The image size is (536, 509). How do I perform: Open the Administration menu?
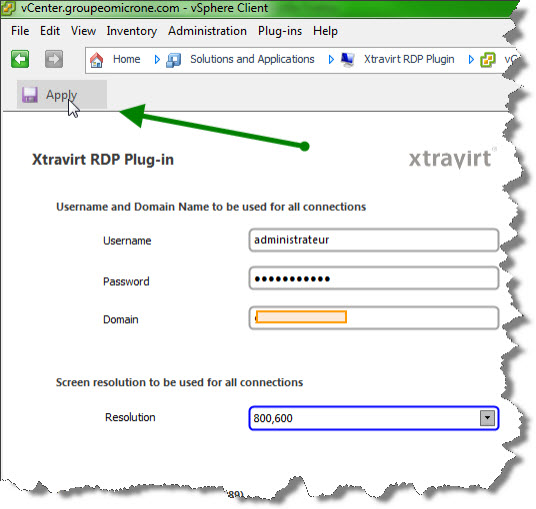tap(207, 31)
